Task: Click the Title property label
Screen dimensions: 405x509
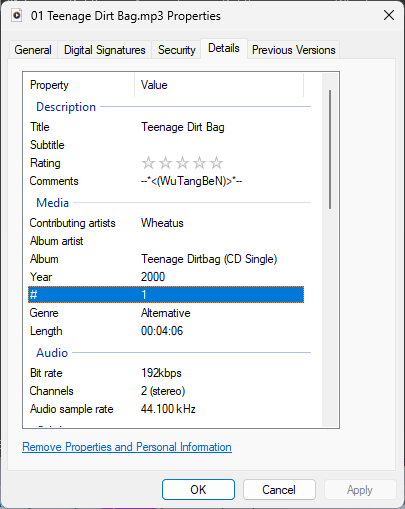Action: point(40,127)
